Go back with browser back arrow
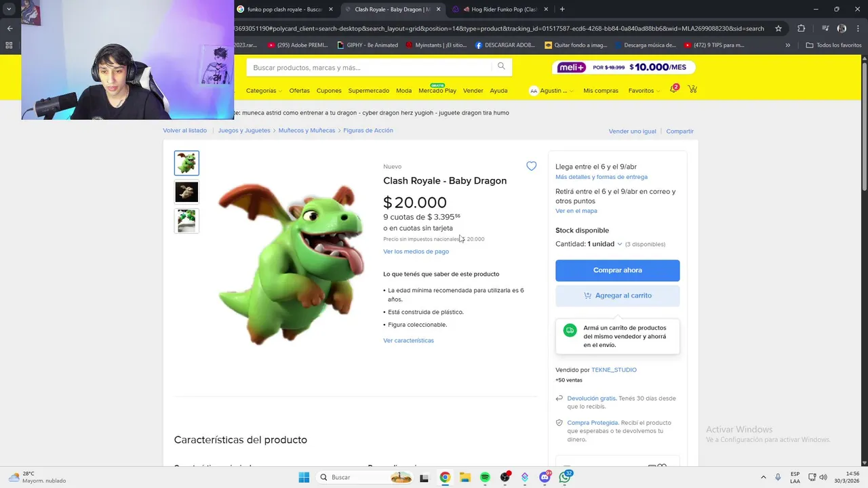This screenshot has height=488, width=868. [x=9, y=28]
